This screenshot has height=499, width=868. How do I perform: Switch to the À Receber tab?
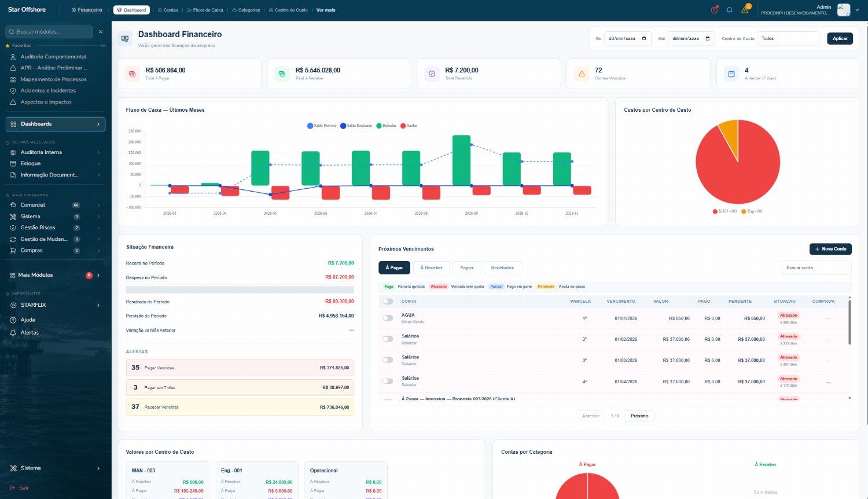click(431, 267)
